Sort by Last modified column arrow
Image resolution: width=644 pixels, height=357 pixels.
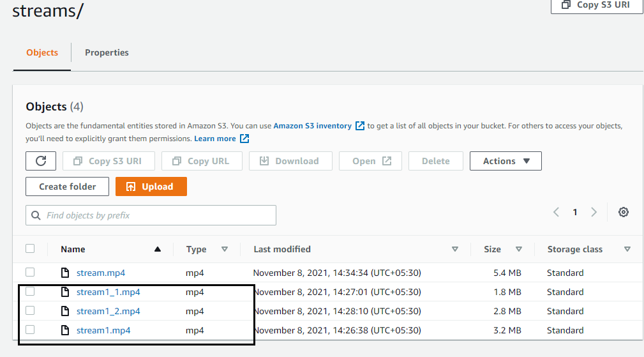(x=455, y=249)
